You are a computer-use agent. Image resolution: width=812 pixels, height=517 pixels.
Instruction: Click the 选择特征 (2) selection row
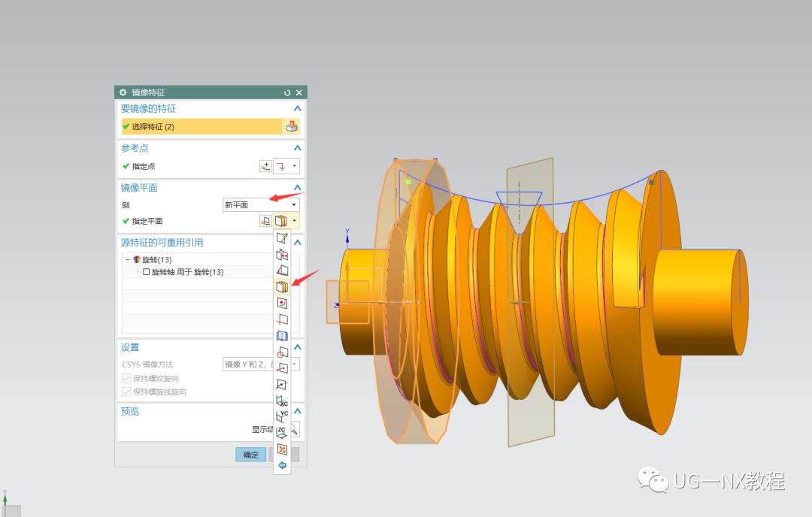[x=202, y=126]
